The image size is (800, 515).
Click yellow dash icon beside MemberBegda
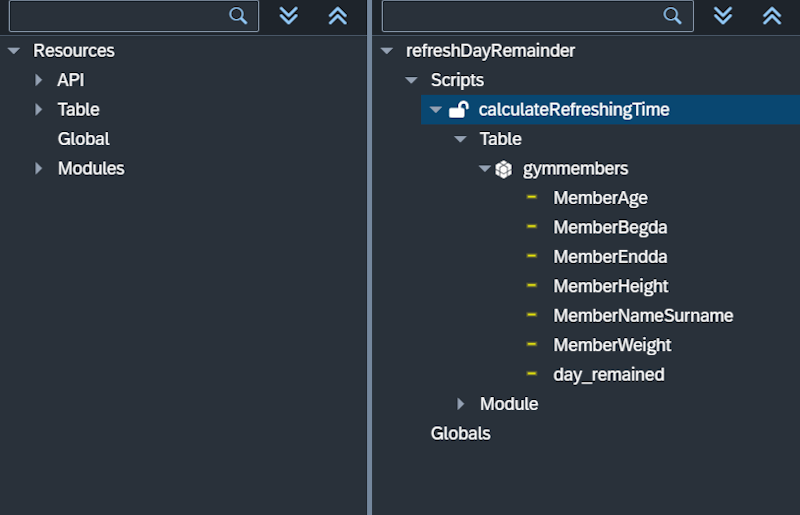[x=532, y=226]
